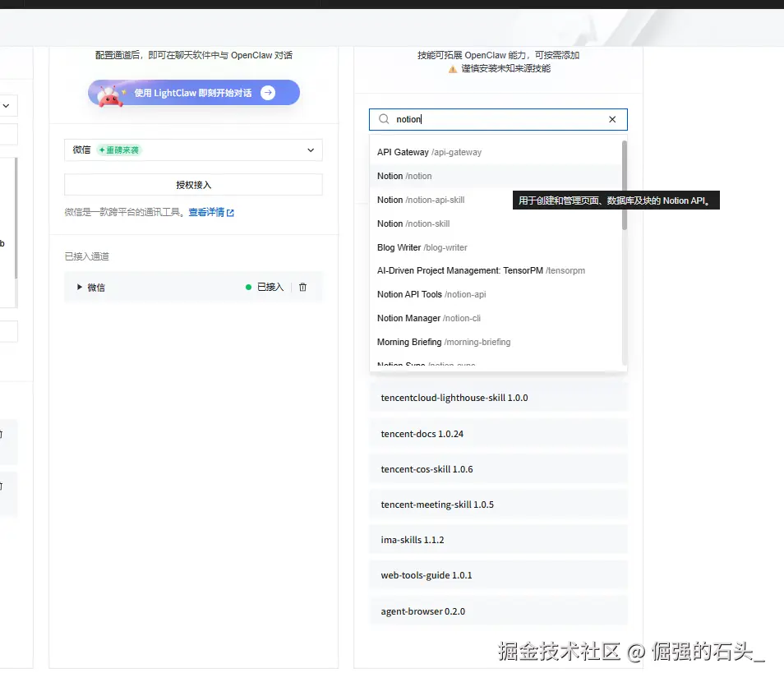Click the green 重磅来袭 badge
This screenshot has width=784, height=682.
(119, 150)
